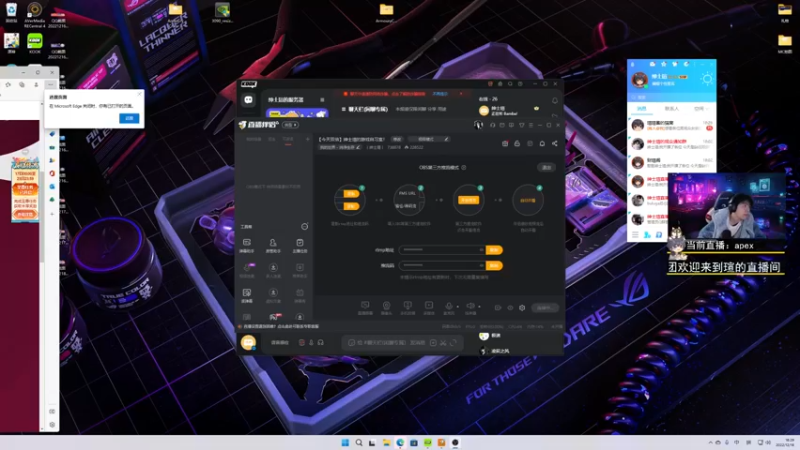This screenshot has height=450, width=800.
Task: Click QQ main menu icon at bottom left
Action: click(x=635, y=235)
